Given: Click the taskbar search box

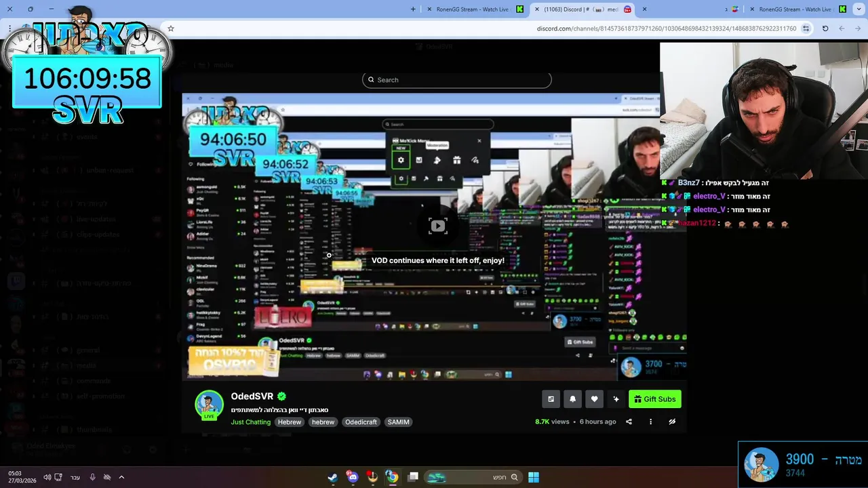Looking at the screenshot, I should [x=473, y=477].
